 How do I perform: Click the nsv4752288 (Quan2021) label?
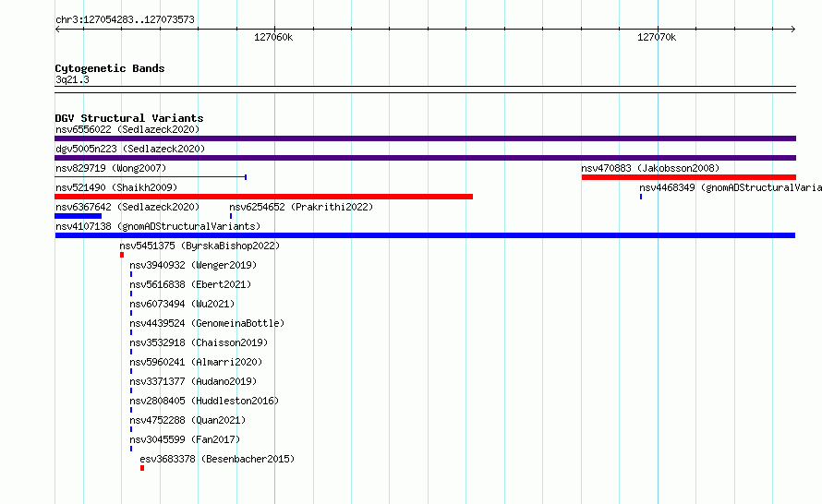click(x=187, y=420)
